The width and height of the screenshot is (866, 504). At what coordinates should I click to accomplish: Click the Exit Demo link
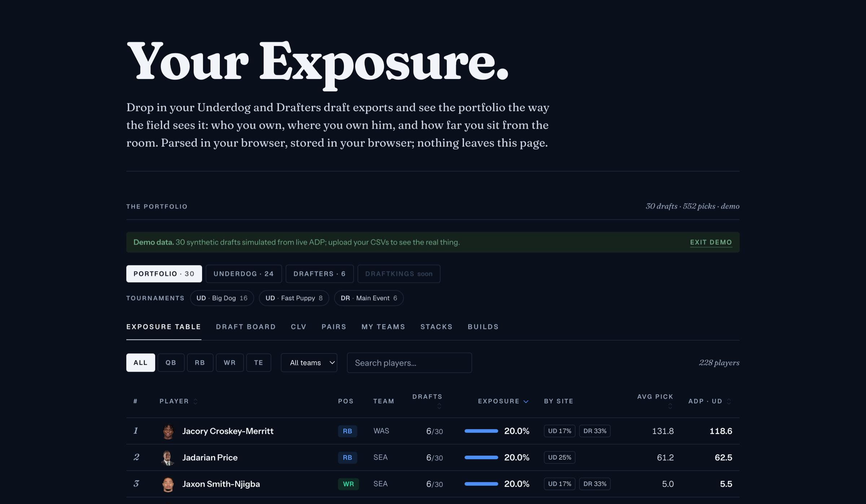(711, 242)
